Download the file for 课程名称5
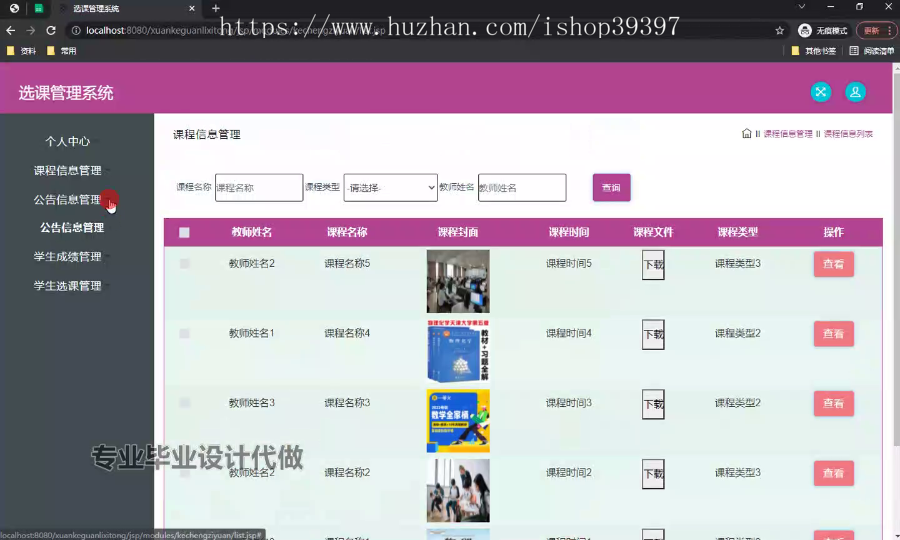The width and height of the screenshot is (900, 540). click(x=653, y=265)
